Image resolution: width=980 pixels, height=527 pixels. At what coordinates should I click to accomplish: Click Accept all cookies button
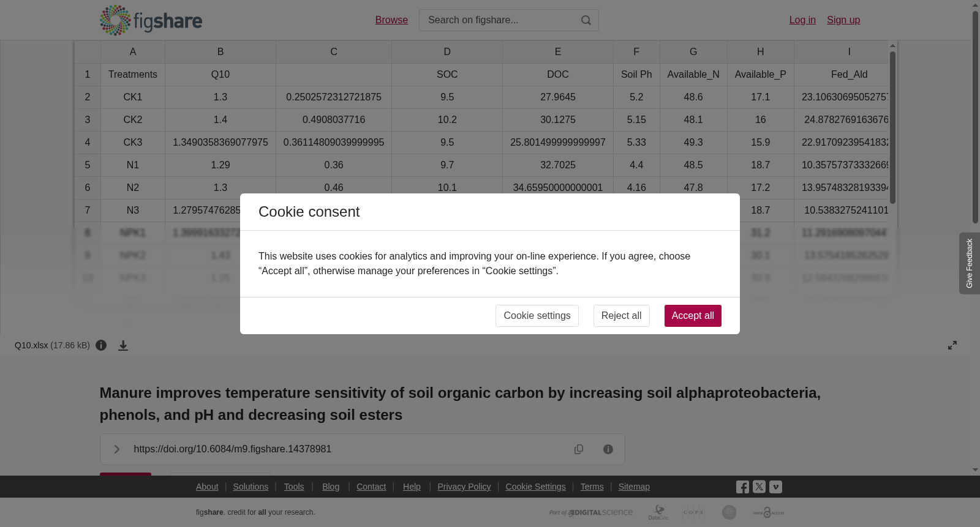point(693,316)
